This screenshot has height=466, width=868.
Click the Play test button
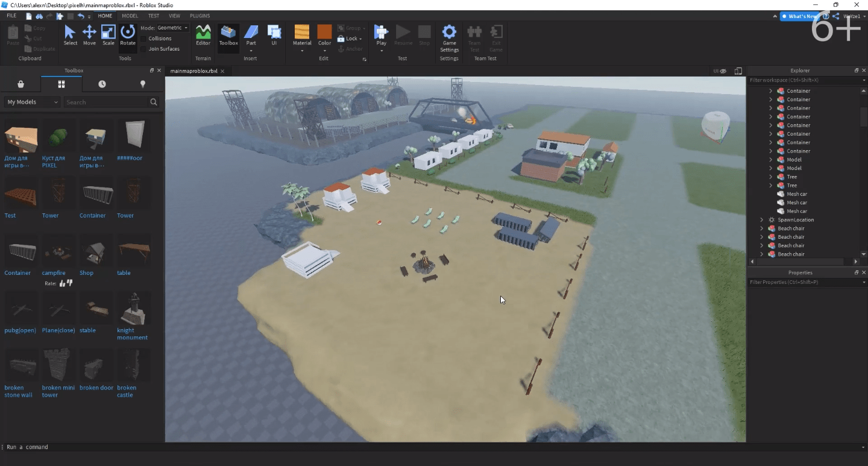click(381, 35)
